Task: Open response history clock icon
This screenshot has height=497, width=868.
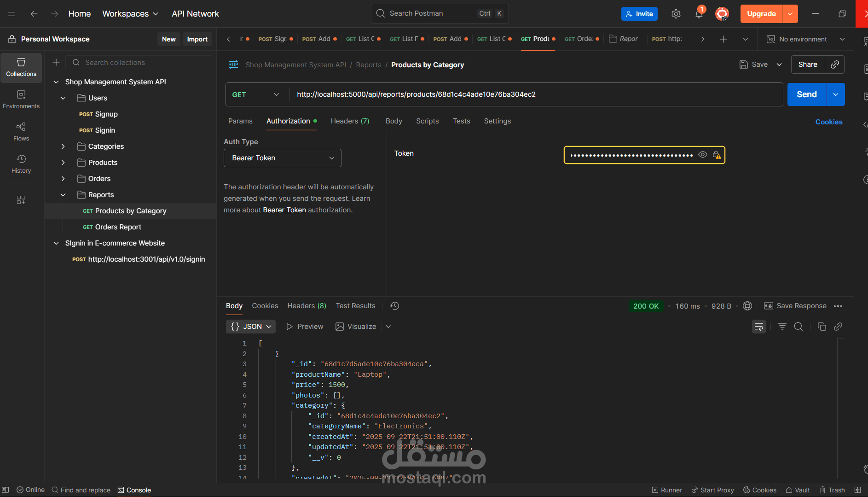Action: pos(394,306)
